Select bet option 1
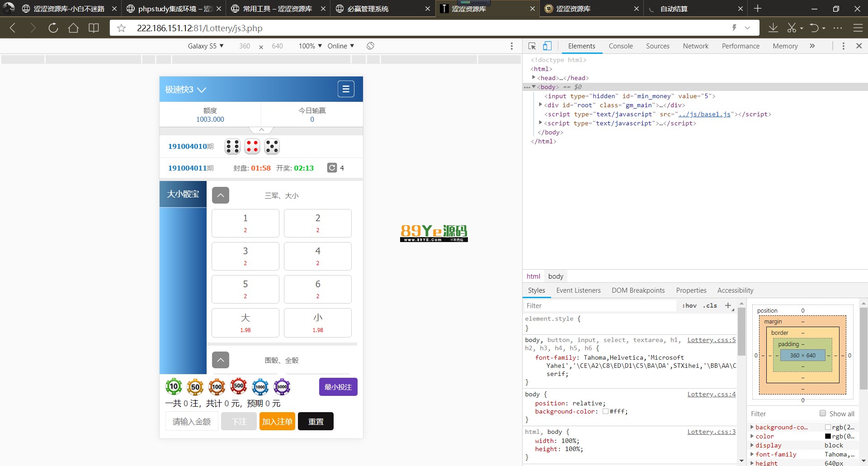 click(245, 223)
